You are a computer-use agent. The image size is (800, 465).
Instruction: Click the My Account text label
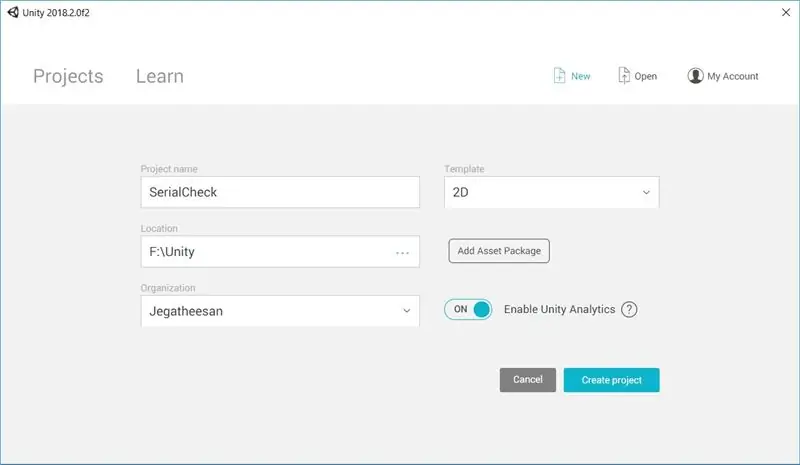tap(733, 76)
